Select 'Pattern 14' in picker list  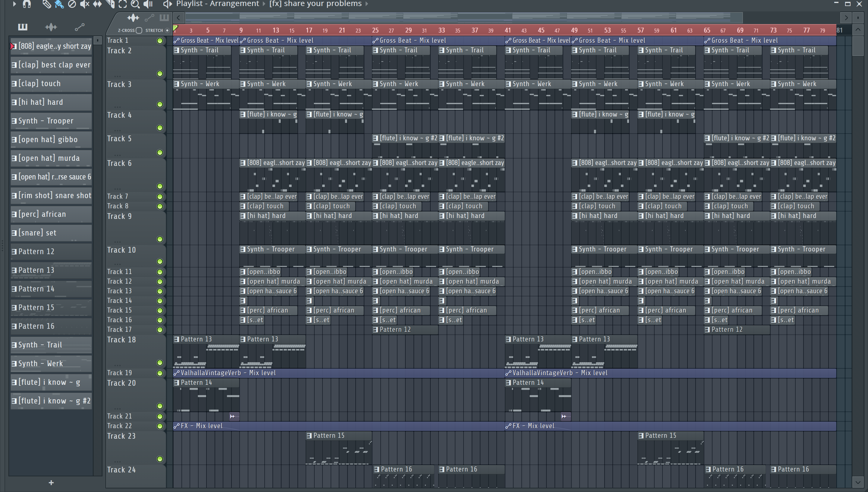coord(51,289)
